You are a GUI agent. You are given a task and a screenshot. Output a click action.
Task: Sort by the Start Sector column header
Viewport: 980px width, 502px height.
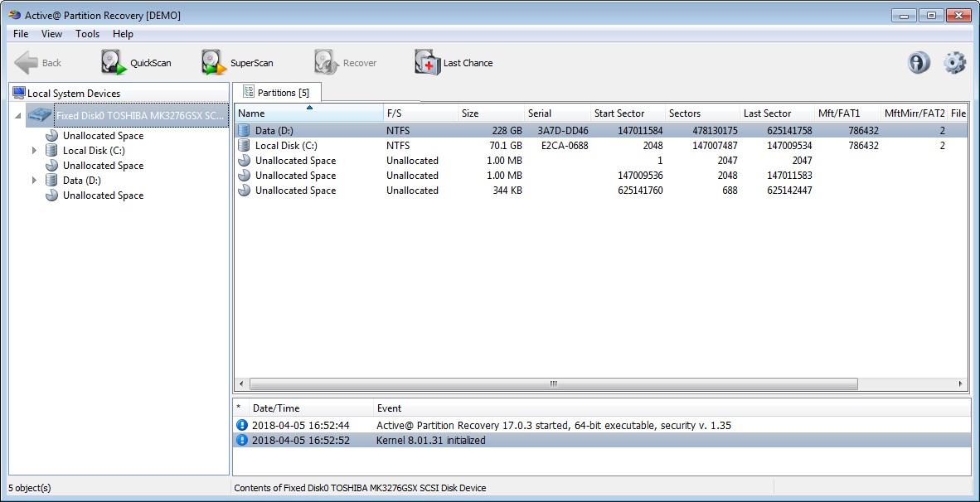[628, 113]
